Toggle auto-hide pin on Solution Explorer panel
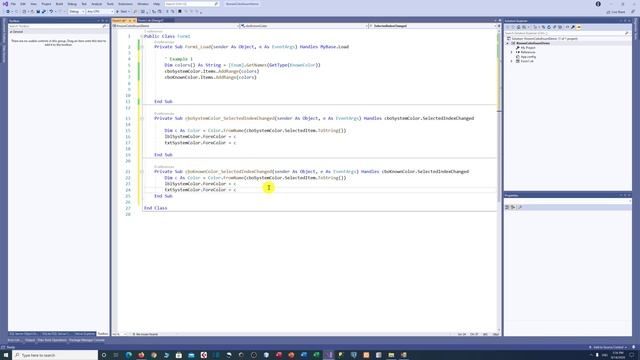The height and width of the screenshot is (360, 640). (625, 21)
